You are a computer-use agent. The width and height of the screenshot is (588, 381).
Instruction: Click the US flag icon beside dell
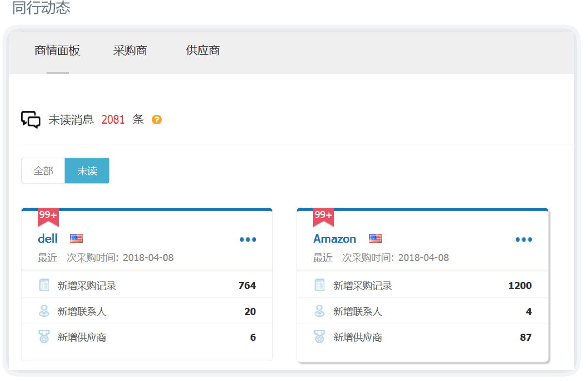pyautogui.click(x=76, y=238)
